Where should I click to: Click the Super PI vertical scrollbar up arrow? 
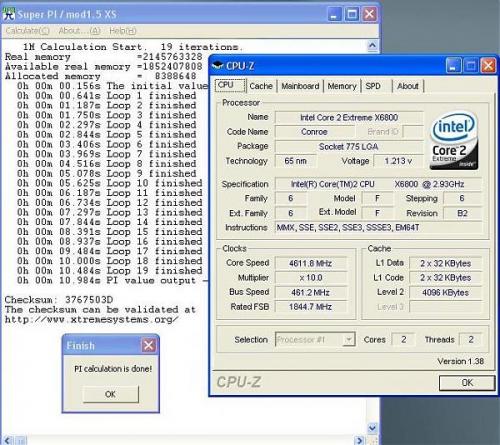point(372,46)
